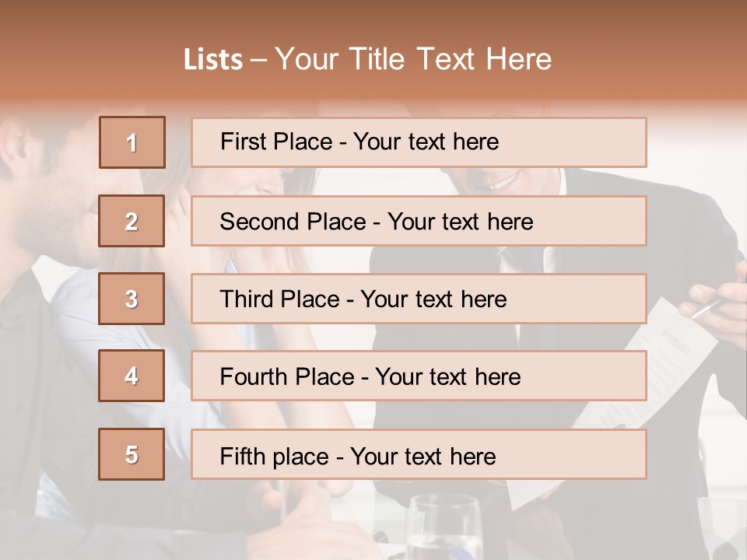Click the smiling man's mouth
747x560 pixels.
point(500,184)
